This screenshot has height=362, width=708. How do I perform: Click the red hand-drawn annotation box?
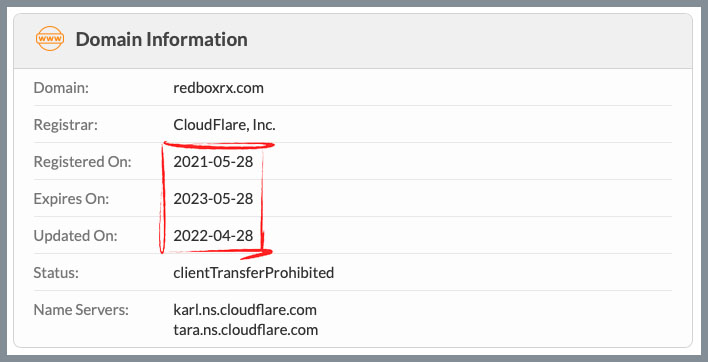[216, 200]
